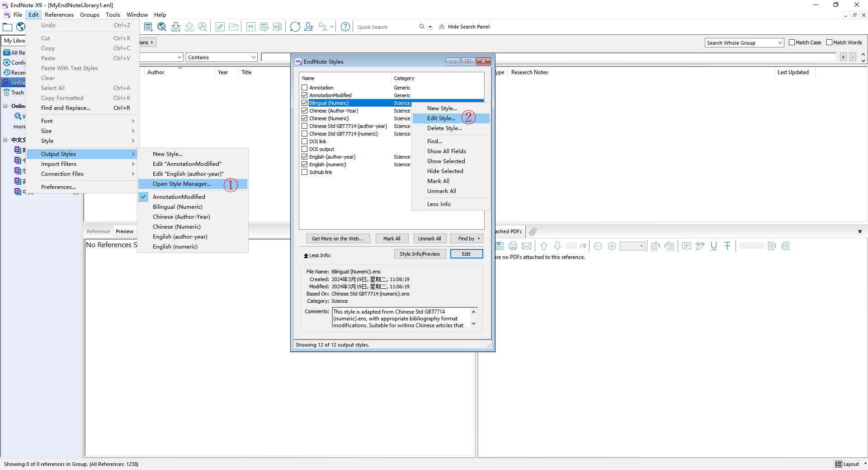Click the Open File folder icon

coord(234,27)
